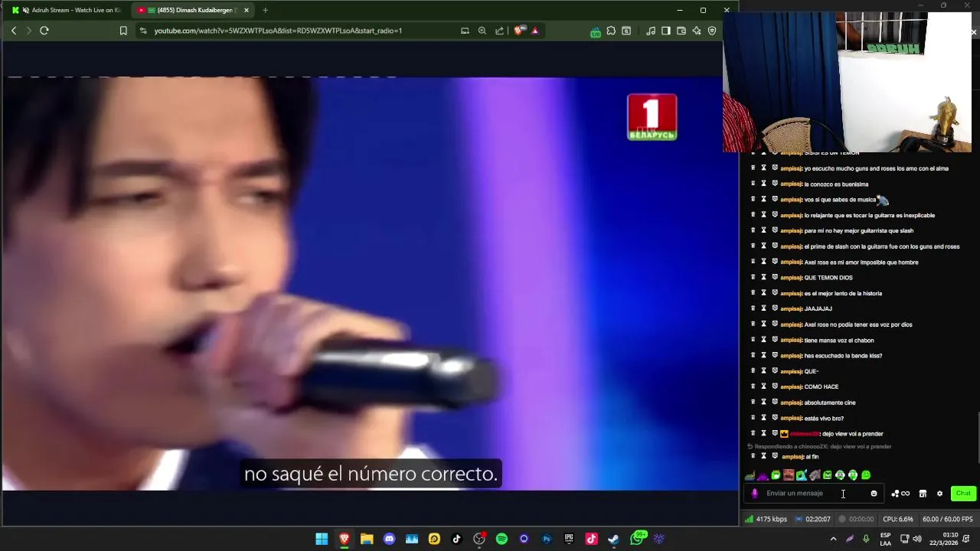Click username on 'dejo view voi a prender' message
Viewport: 980px width, 551px height.
[x=805, y=434]
